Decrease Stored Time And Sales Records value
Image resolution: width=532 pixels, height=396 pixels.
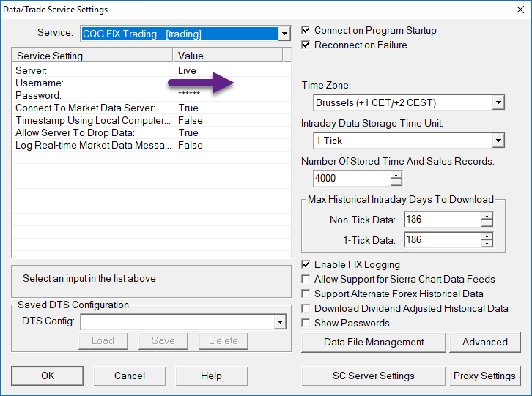click(x=396, y=182)
